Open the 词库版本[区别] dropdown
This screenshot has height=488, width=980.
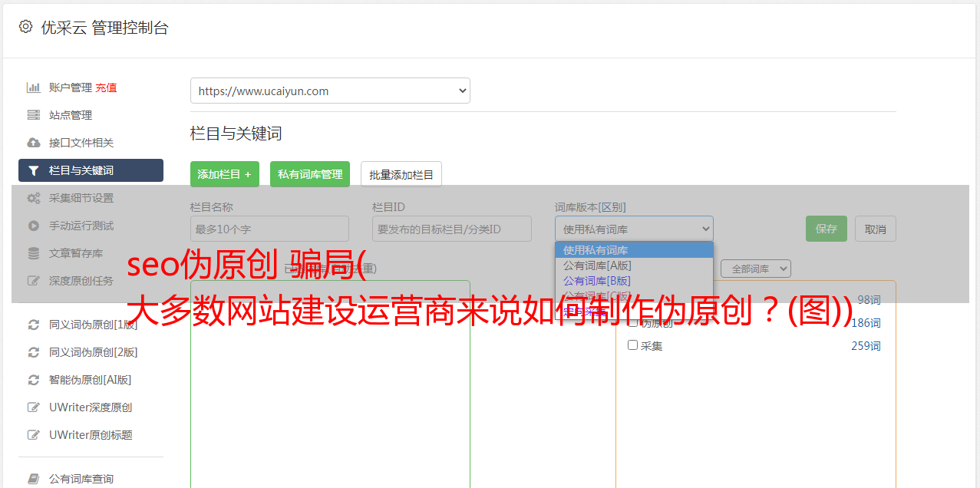(634, 229)
